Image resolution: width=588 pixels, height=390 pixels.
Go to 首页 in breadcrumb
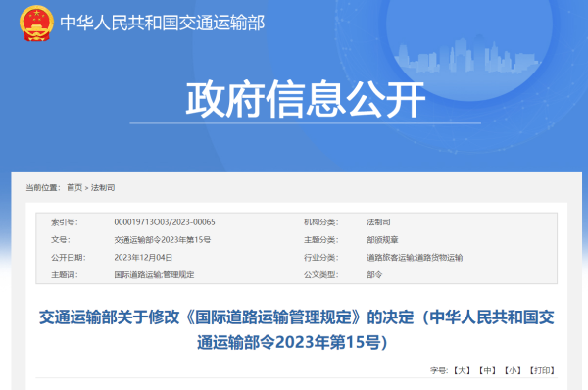click(x=74, y=187)
